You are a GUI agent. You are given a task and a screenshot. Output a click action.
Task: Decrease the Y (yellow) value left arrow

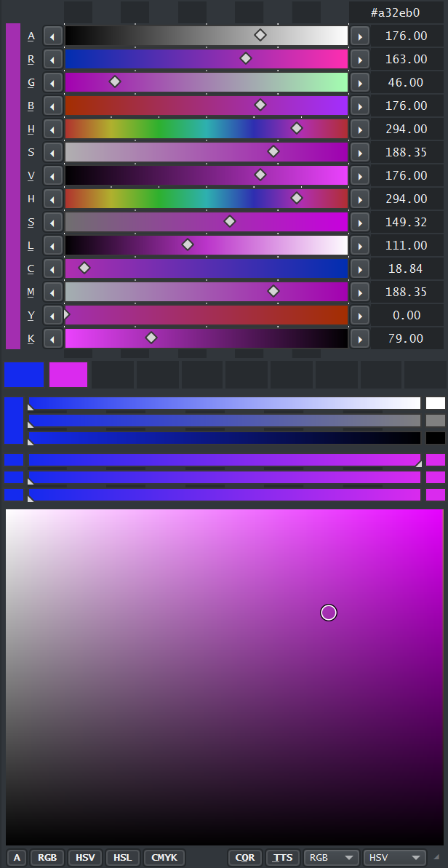[53, 315]
